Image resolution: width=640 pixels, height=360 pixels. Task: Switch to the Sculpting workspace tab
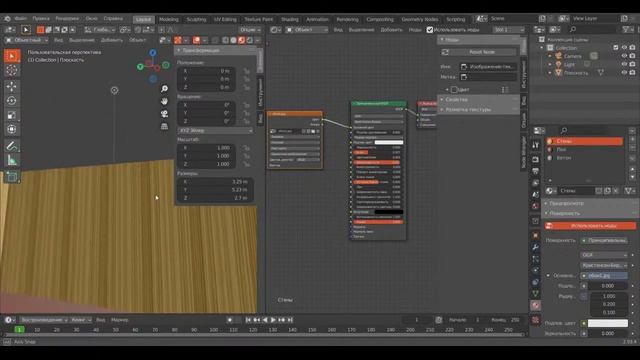coord(196,19)
